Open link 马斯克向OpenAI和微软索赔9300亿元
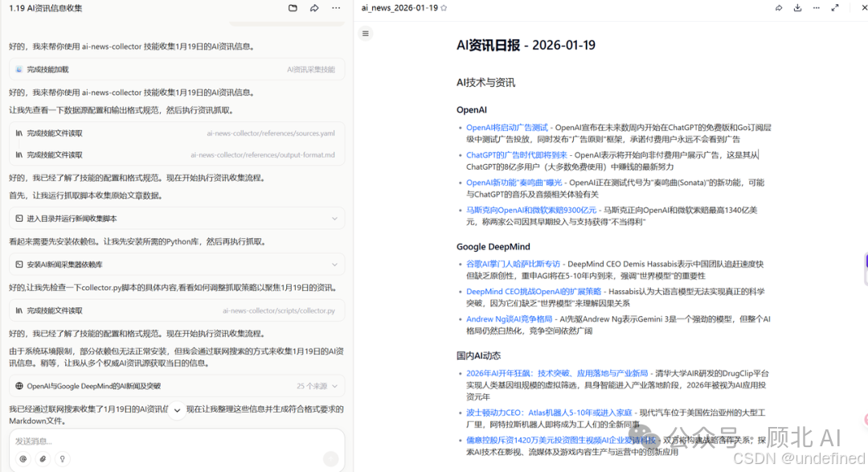The width and height of the screenshot is (868, 472). click(x=531, y=210)
